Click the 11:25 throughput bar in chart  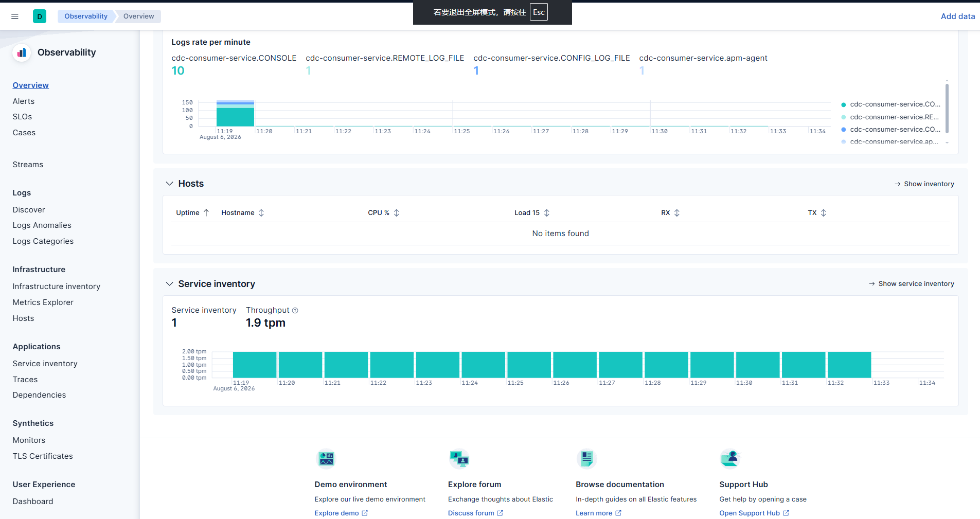pyautogui.click(x=529, y=365)
